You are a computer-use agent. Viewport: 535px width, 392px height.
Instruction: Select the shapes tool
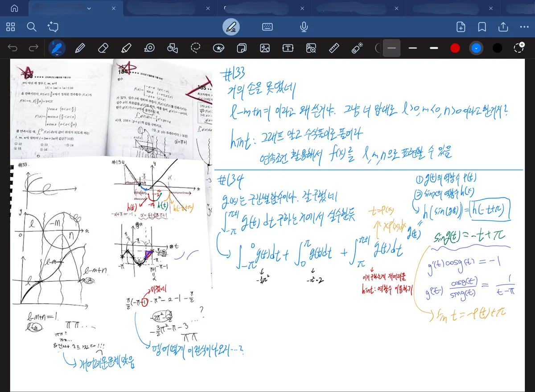point(173,48)
